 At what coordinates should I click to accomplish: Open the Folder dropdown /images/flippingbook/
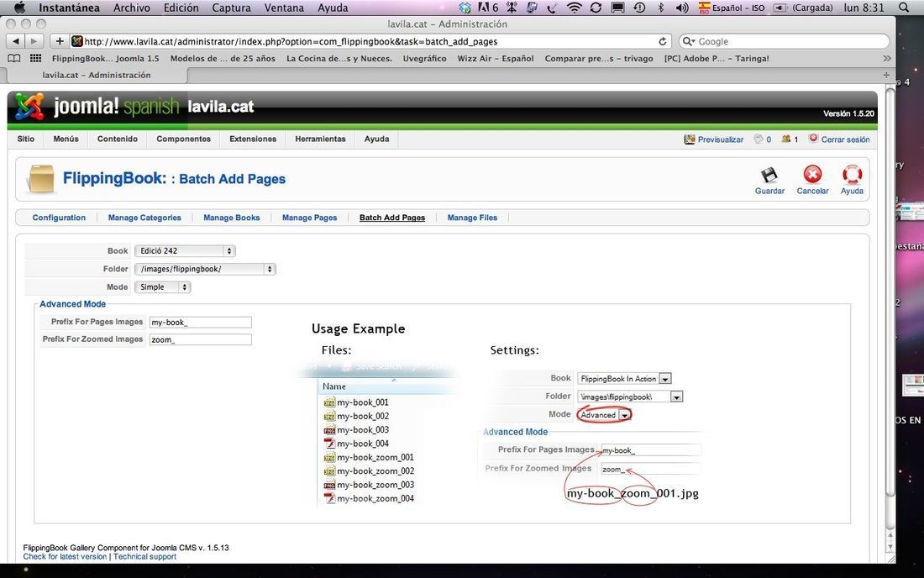coord(205,270)
